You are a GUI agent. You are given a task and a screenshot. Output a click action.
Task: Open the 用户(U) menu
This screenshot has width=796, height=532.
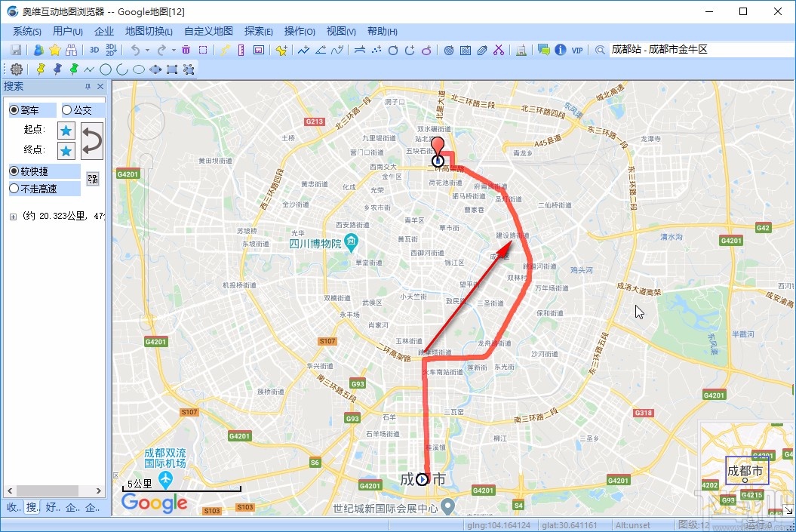tap(67, 32)
